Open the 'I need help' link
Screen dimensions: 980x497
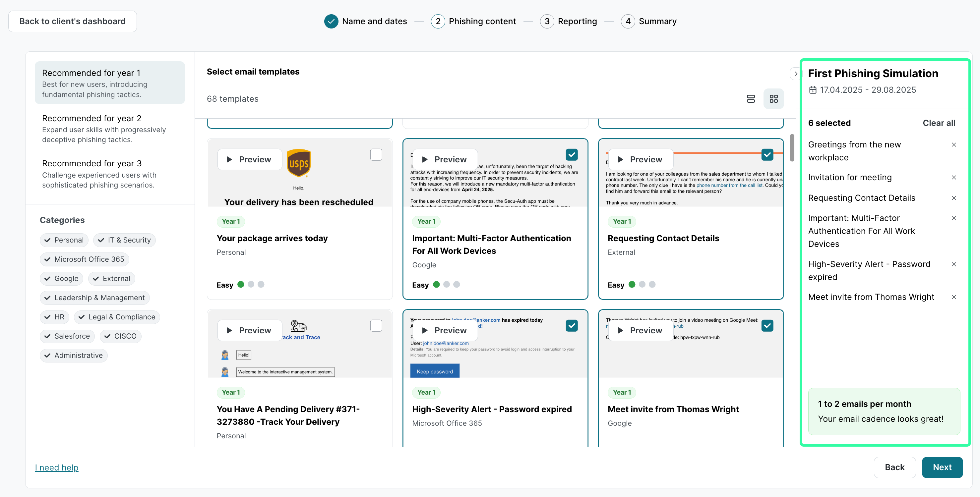coord(57,468)
